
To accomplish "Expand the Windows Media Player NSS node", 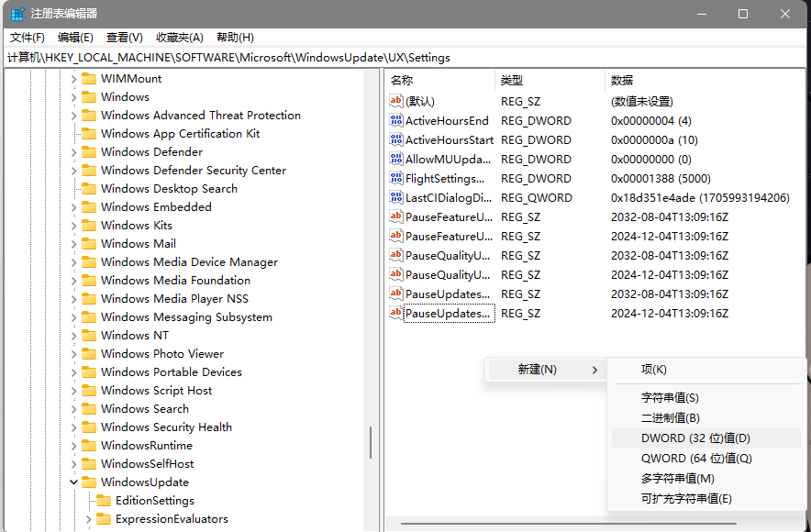I will [x=73, y=299].
